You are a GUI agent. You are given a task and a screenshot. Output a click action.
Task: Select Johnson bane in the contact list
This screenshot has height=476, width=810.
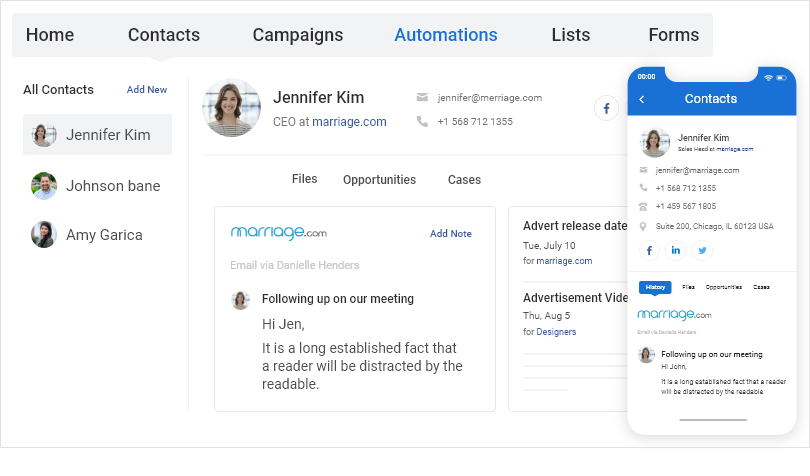pyautogui.click(x=98, y=186)
